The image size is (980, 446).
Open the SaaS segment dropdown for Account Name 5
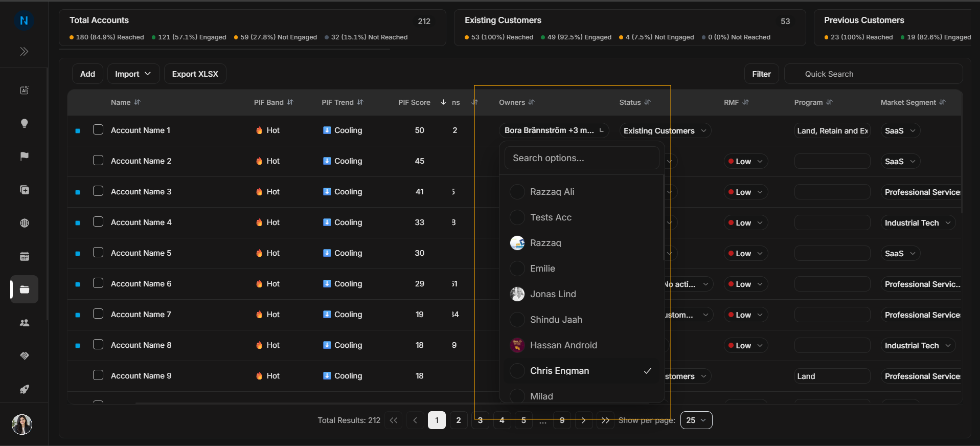[x=900, y=254]
